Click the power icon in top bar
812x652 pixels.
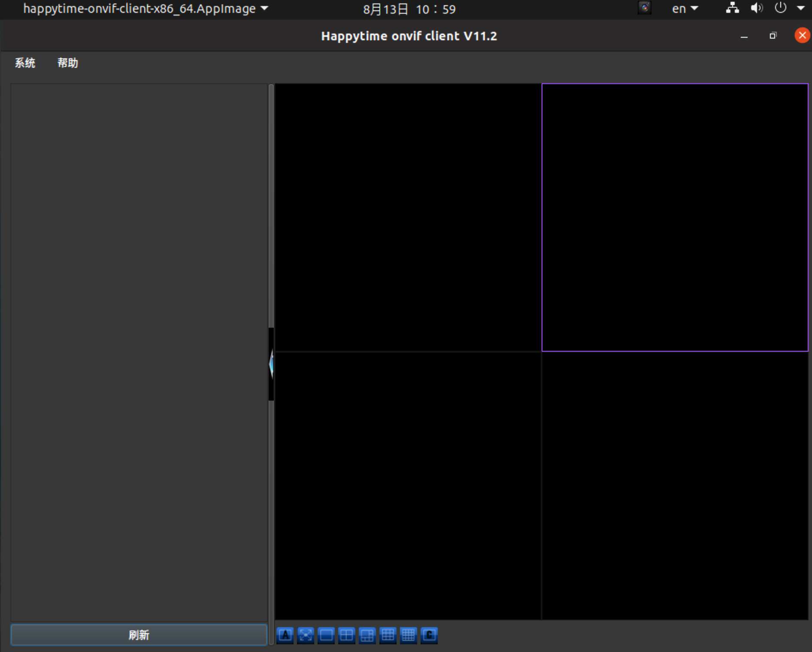780,8
